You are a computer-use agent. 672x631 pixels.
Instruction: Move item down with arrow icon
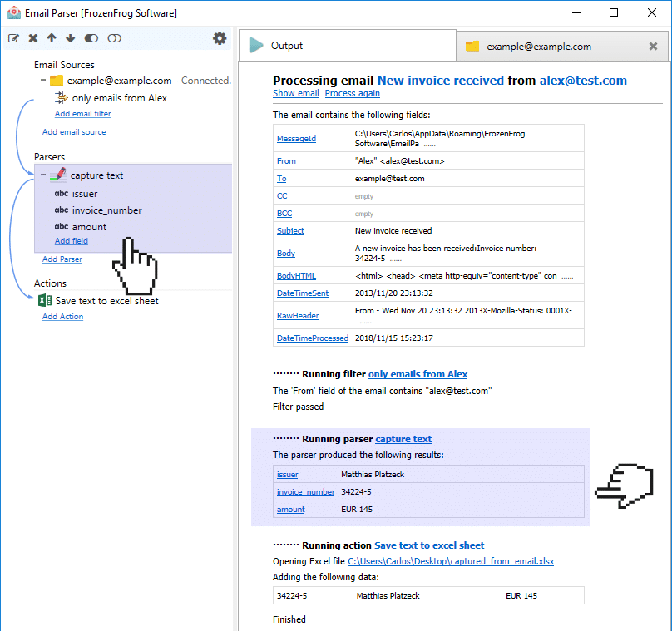(71, 38)
